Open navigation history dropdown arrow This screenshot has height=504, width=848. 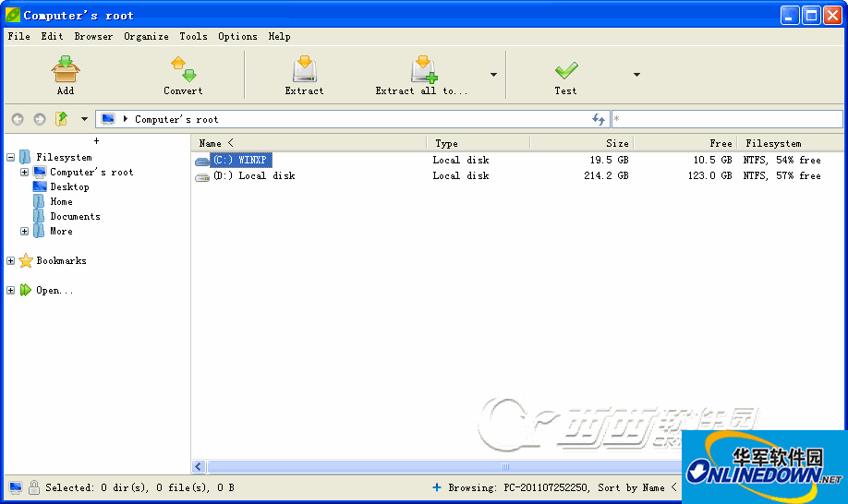pyautogui.click(x=84, y=119)
